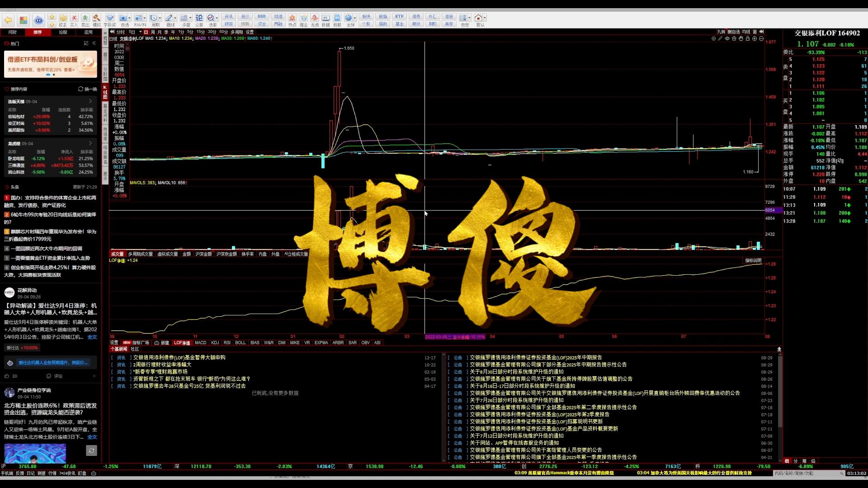Open the 学投资 graduation cap icon

[x=110, y=20]
